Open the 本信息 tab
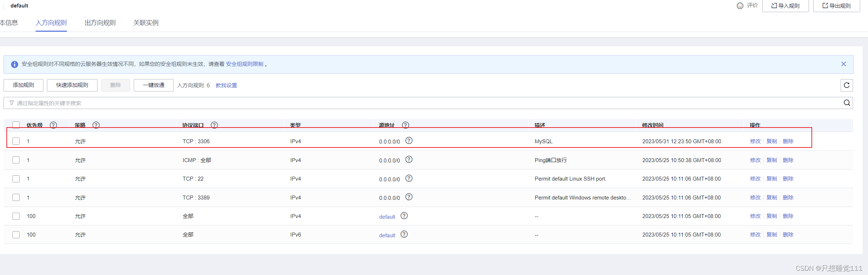 pos(9,23)
